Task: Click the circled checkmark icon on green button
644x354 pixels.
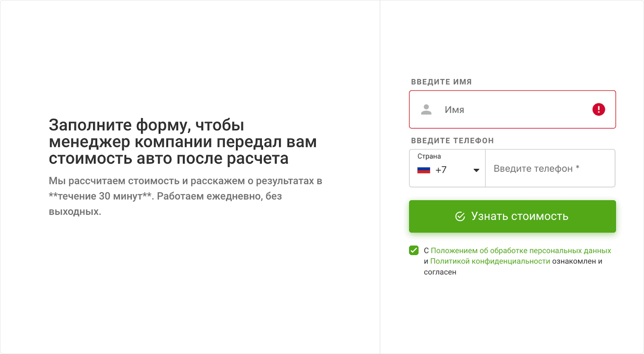Action: tap(460, 216)
